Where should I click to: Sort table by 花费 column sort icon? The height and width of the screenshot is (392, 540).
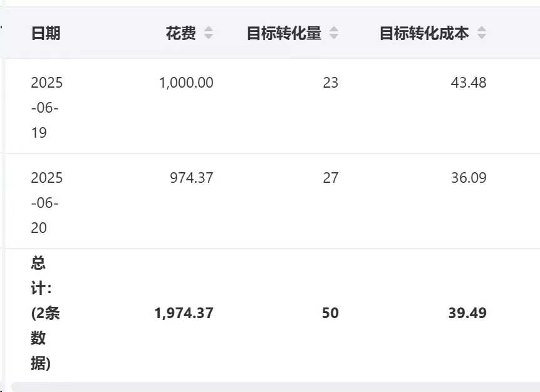point(209,34)
